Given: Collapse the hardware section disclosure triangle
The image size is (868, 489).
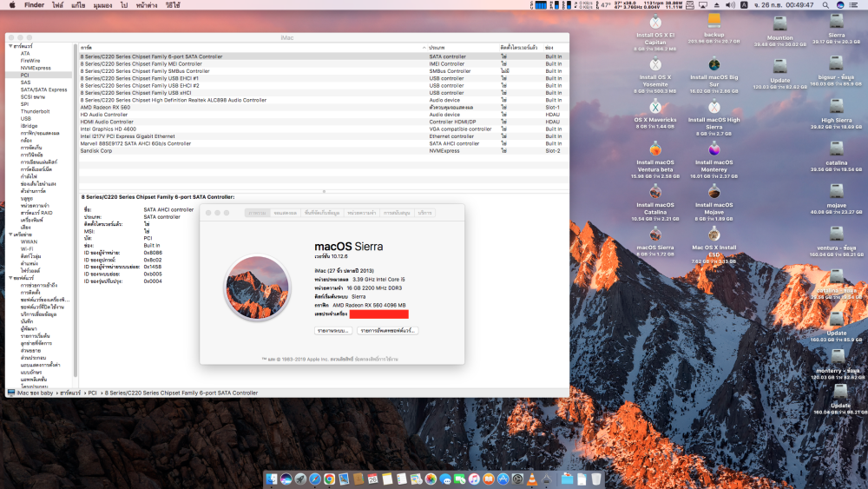Looking at the screenshot, I should pos(10,46).
